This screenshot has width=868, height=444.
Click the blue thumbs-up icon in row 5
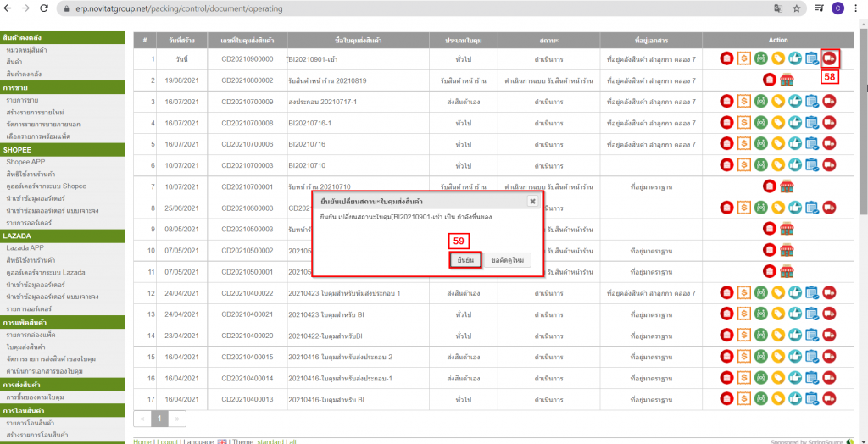pos(794,144)
